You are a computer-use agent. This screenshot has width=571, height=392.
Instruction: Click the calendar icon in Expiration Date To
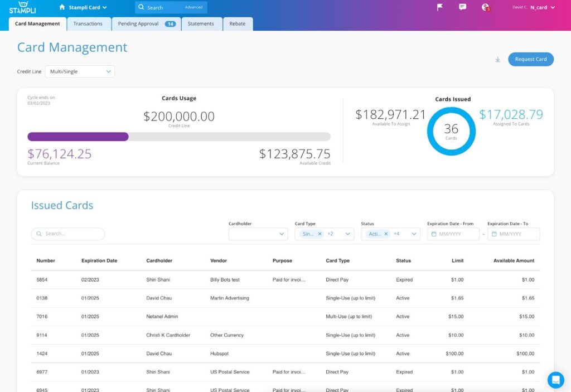point(494,234)
